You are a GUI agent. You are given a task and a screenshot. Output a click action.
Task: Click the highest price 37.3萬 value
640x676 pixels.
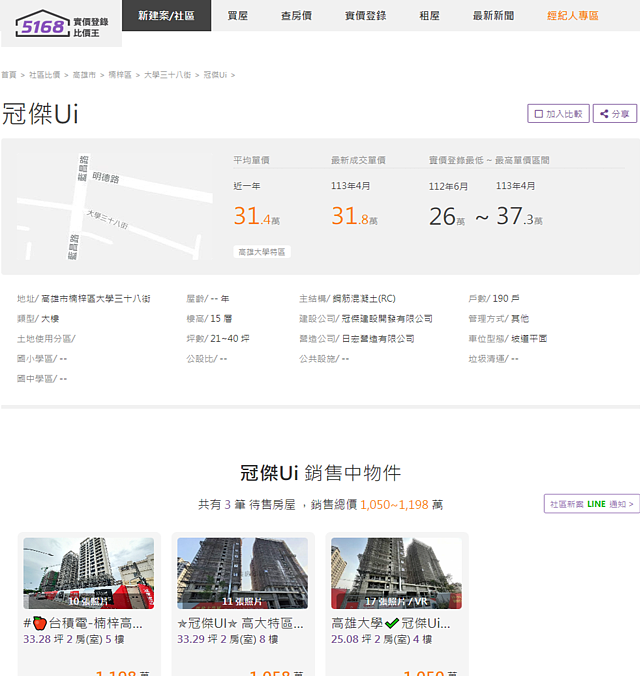pyautogui.click(x=520, y=216)
